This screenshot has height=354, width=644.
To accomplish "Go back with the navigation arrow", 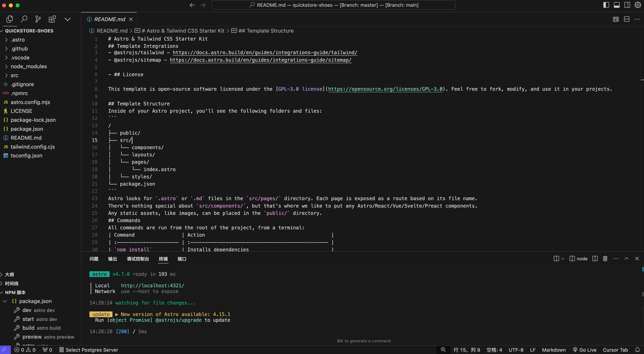I will 192,5.
